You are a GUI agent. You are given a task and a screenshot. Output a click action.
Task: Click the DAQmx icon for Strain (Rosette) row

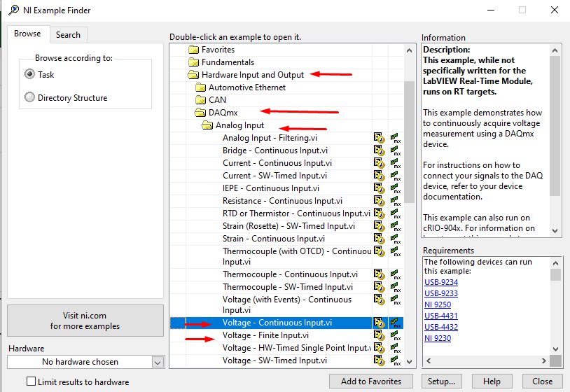point(396,226)
